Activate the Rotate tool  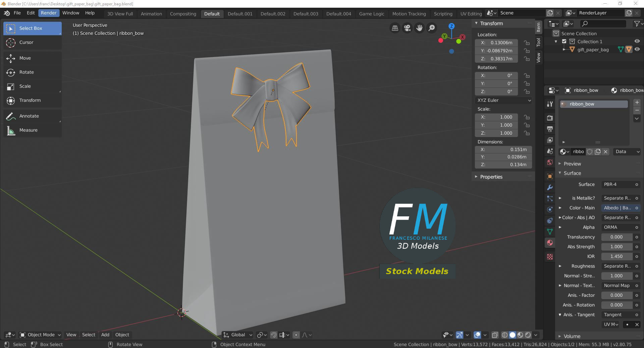pyautogui.click(x=33, y=72)
